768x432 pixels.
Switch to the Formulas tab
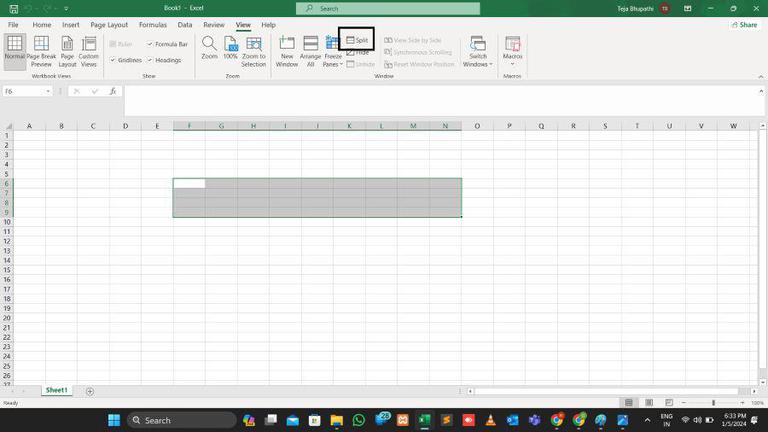(x=153, y=24)
